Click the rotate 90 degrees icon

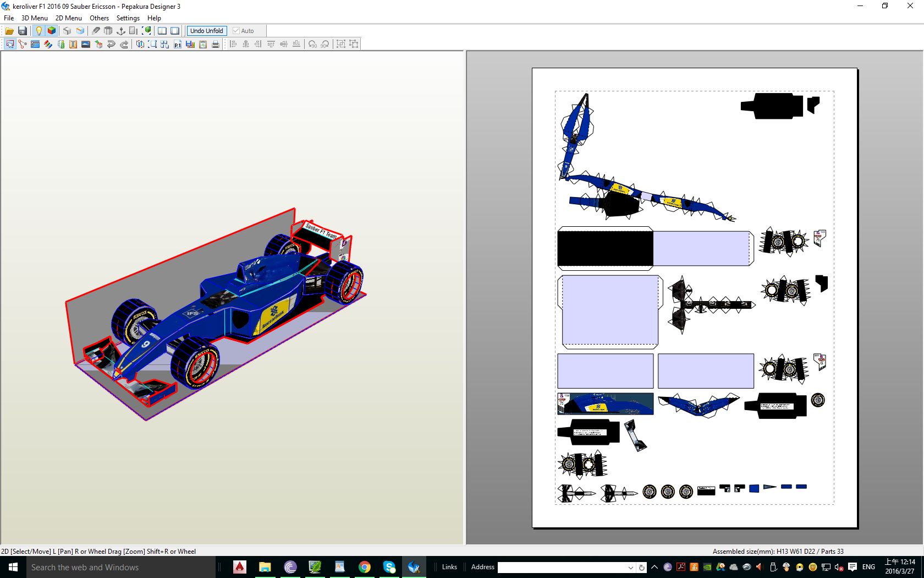[x=312, y=44]
